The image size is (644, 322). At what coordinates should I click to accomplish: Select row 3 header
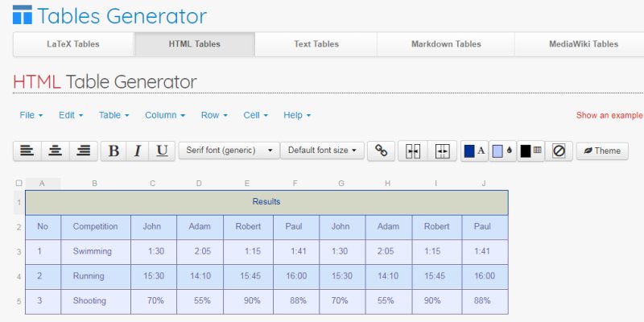tap(19, 252)
